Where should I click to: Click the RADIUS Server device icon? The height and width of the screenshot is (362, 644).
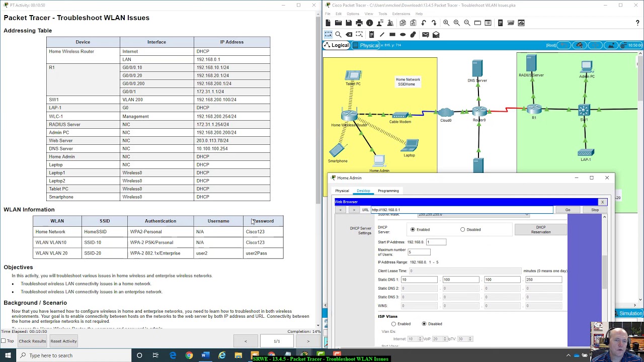[x=531, y=63]
